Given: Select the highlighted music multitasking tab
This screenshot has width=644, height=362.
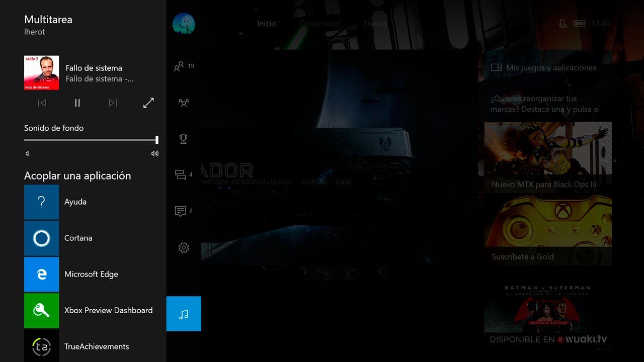Looking at the screenshot, I should coord(184,314).
